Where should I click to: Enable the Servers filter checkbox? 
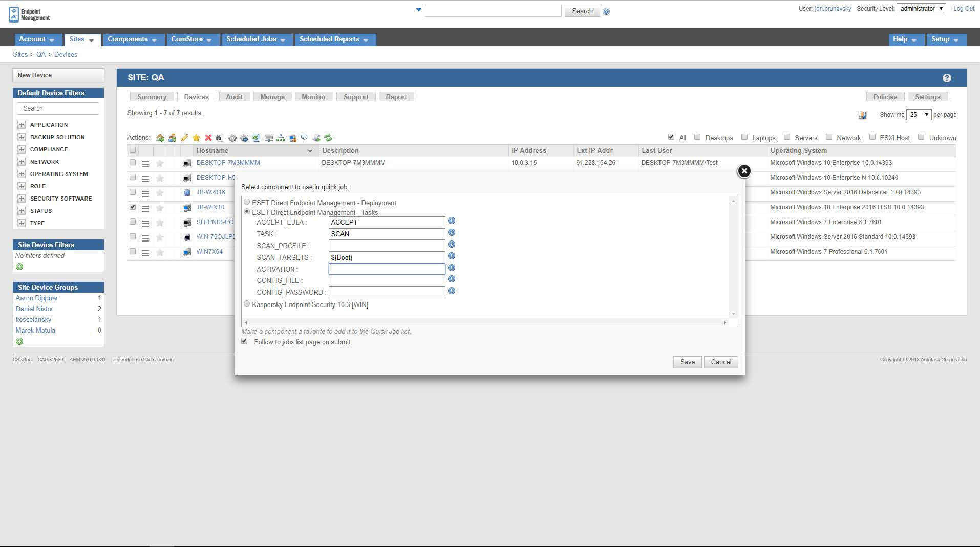coord(787,137)
